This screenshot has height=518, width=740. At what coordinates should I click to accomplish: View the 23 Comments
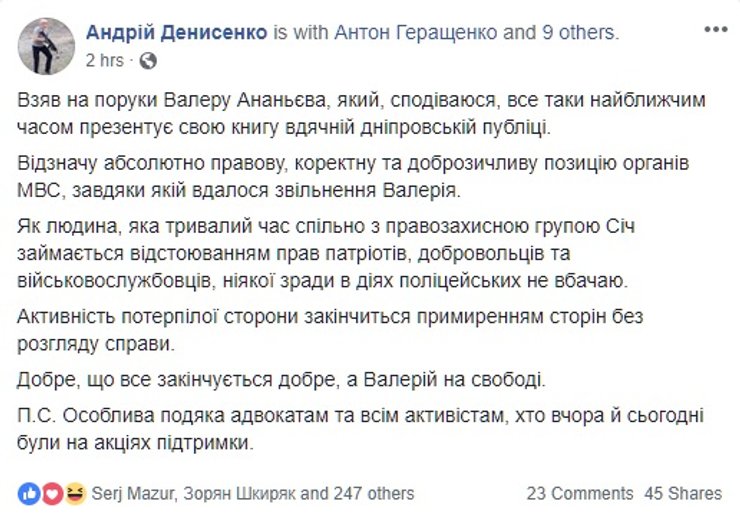tap(580, 493)
